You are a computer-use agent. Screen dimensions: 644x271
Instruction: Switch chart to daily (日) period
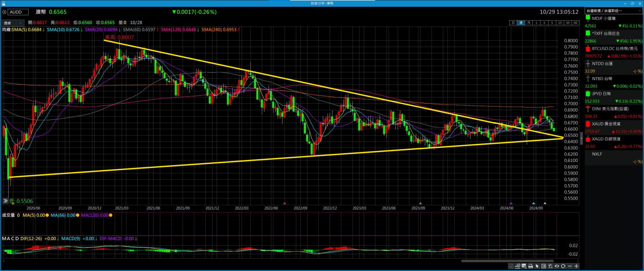click(513, 23)
